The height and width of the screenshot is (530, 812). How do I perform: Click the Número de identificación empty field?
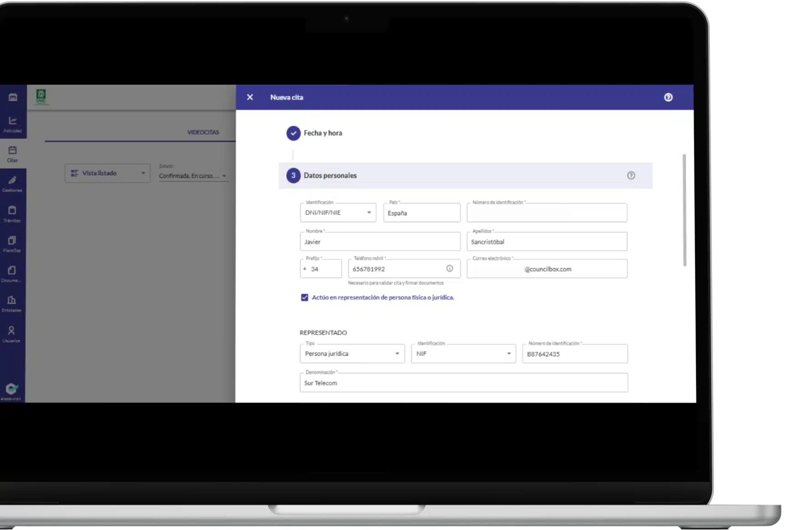tap(547, 213)
